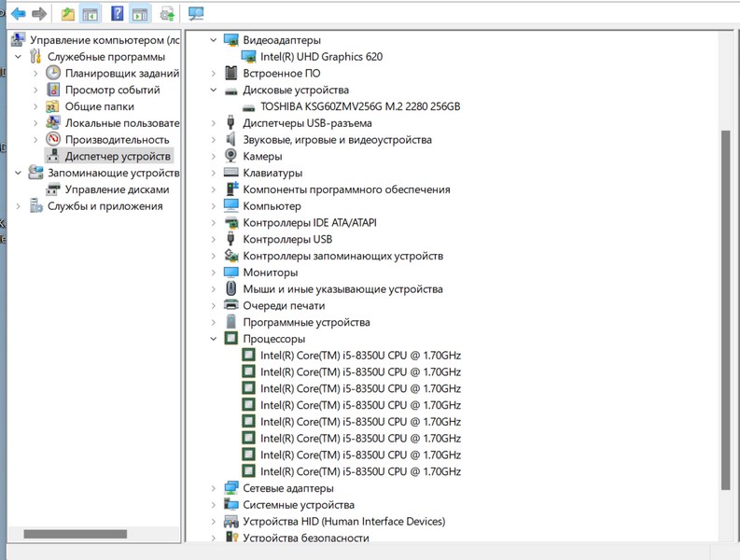Click the device list vertical scrollbar
Viewport: 740px width, 560px height.
[726, 308]
